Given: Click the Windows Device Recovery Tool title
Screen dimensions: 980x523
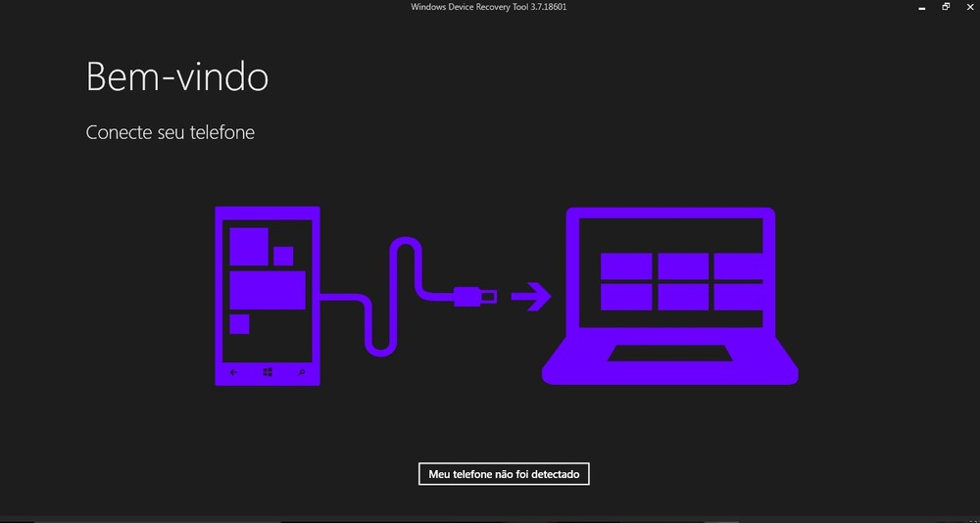Looking at the screenshot, I should tap(489, 7).
